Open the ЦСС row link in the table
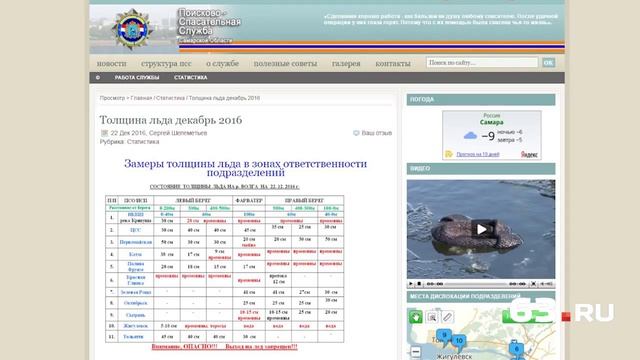The height and width of the screenshot is (360, 640). tap(135, 230)
